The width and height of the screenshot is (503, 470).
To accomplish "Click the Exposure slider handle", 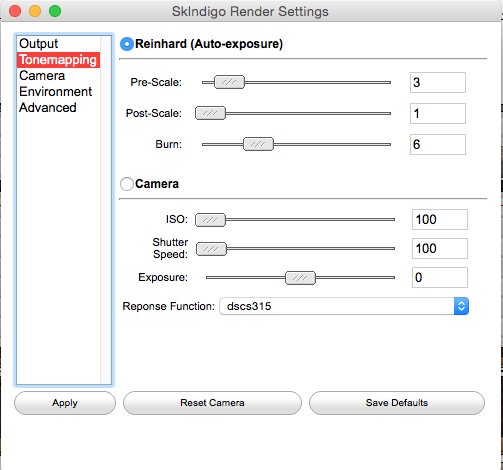I will tap(300, 278).
